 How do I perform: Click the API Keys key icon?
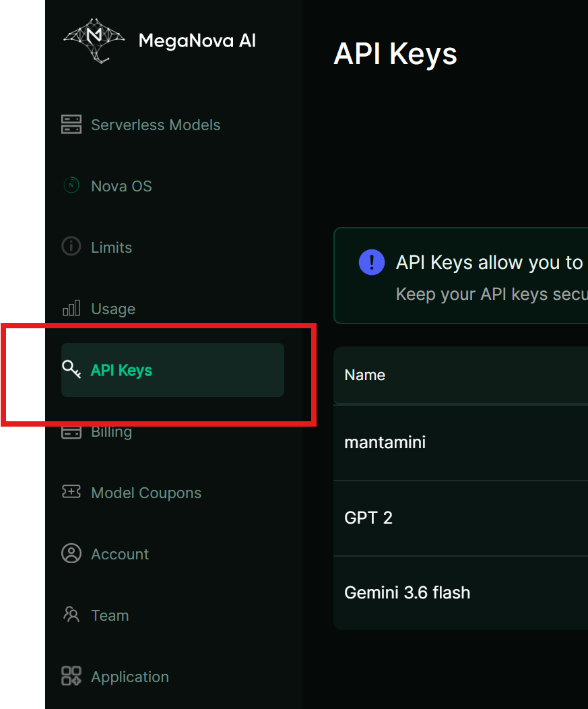point(71,369)
